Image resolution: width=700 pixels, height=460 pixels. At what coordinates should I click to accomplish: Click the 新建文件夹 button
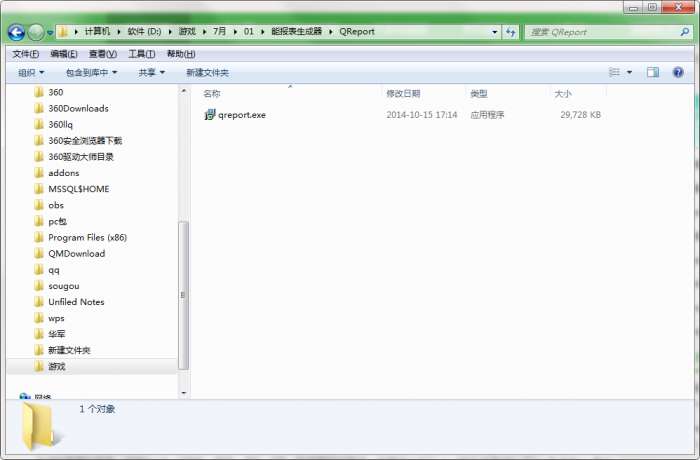point(207,72)
